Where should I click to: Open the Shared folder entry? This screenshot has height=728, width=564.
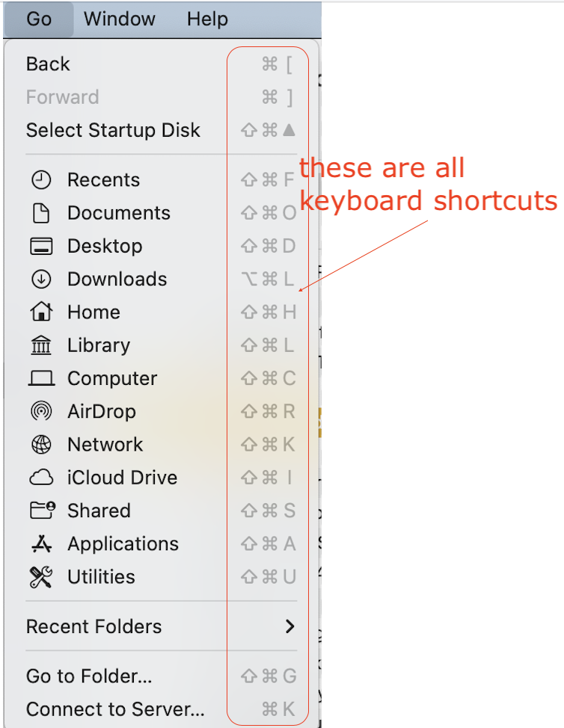tap(98, 510)
